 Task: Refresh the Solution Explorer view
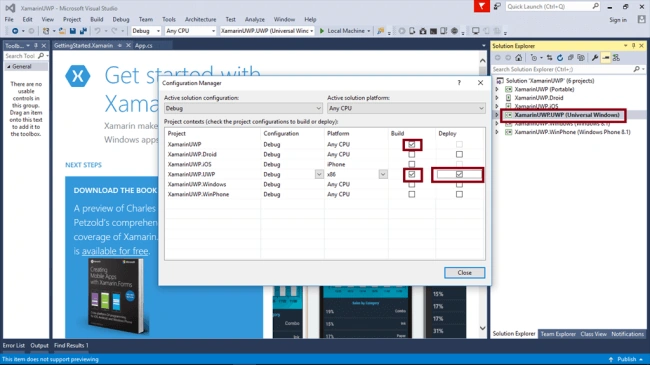click(560, 58)
